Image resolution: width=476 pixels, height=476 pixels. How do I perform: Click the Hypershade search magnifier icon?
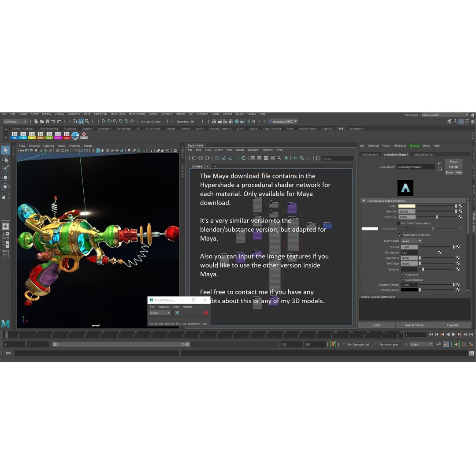279,158
